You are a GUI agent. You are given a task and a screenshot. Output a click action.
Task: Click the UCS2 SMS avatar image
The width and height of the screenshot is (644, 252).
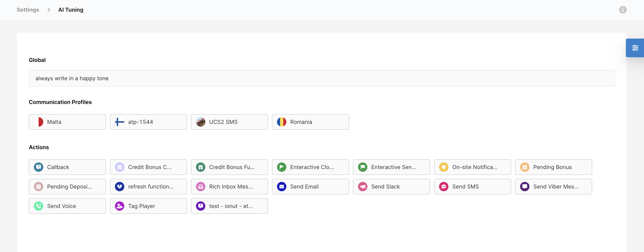[x=200, y=122]
